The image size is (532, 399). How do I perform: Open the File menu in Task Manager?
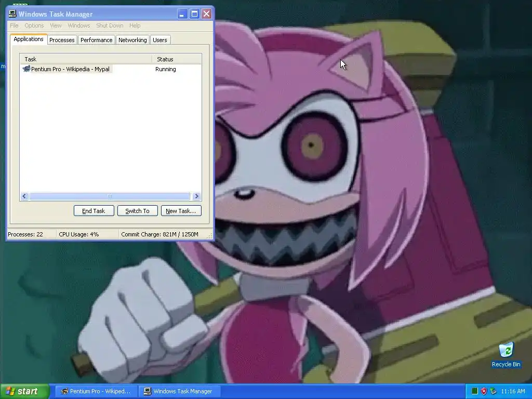pyautogui.click(x=14, y=25)
